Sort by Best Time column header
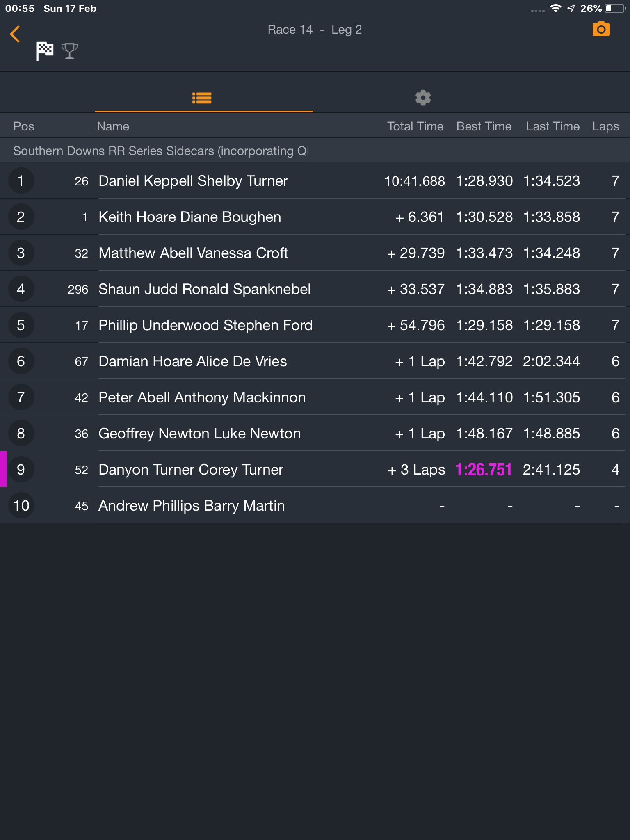This screenshot has height=840, width=630. [x=484, y=126]
